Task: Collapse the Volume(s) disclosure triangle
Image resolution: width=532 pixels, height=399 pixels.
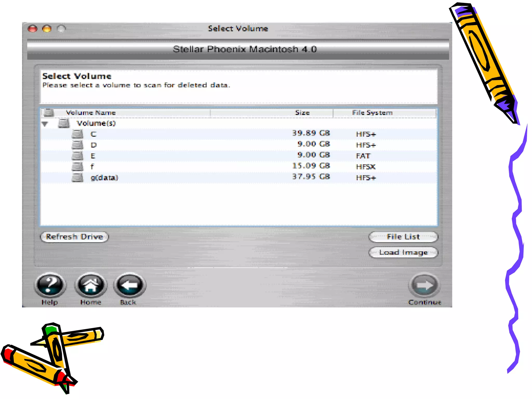Action: pos(45,124)
